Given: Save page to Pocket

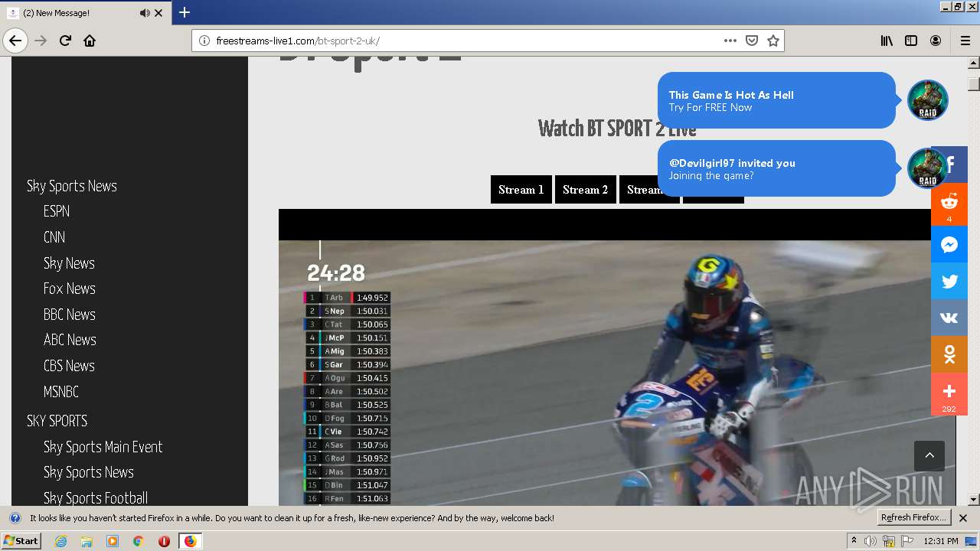Looking at the screenshot, I should point(752,41).
